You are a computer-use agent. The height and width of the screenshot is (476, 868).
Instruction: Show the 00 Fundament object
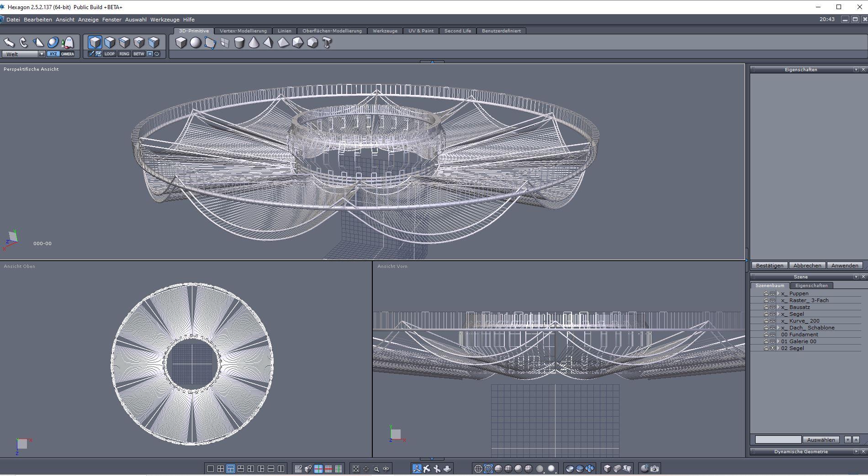(x=773, y=335)
